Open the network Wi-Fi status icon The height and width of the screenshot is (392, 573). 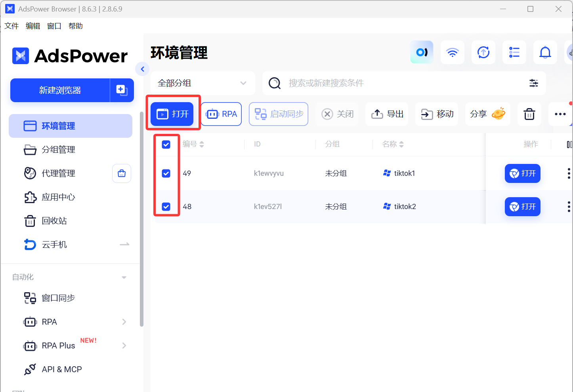[453, 52]
